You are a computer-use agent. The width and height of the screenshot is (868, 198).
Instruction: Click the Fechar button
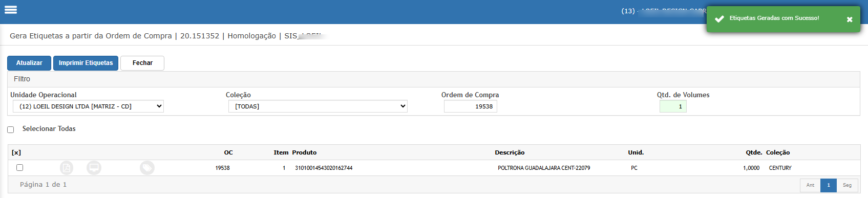142,63
